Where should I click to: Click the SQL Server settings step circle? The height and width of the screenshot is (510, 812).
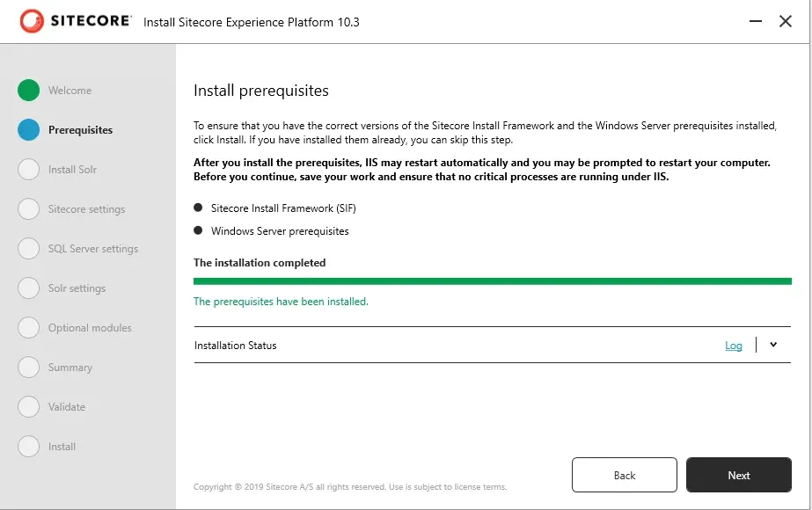[29, 249]
